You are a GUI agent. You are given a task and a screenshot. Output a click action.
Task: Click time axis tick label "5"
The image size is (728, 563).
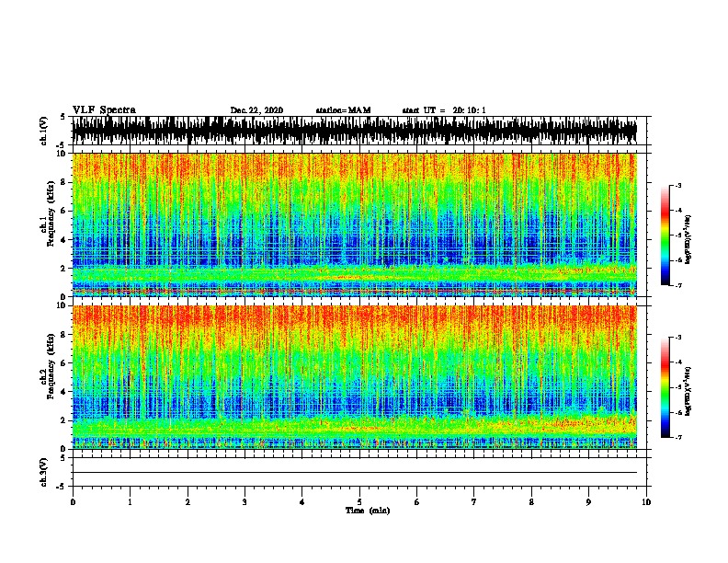pyautogui.click(x=359, y=502)
